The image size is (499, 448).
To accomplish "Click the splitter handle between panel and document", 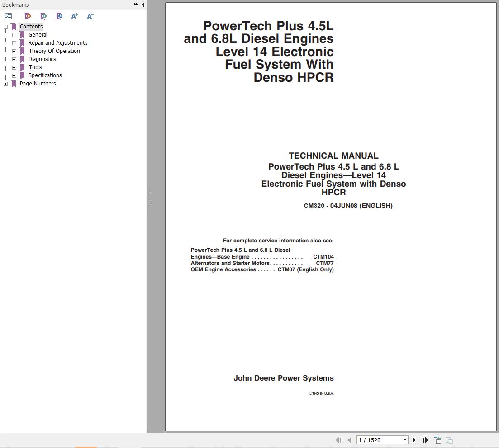I will 149,199.
